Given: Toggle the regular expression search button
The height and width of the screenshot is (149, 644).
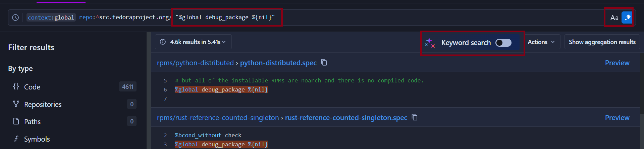Looking at the screenshot, I should pos(627,17).
